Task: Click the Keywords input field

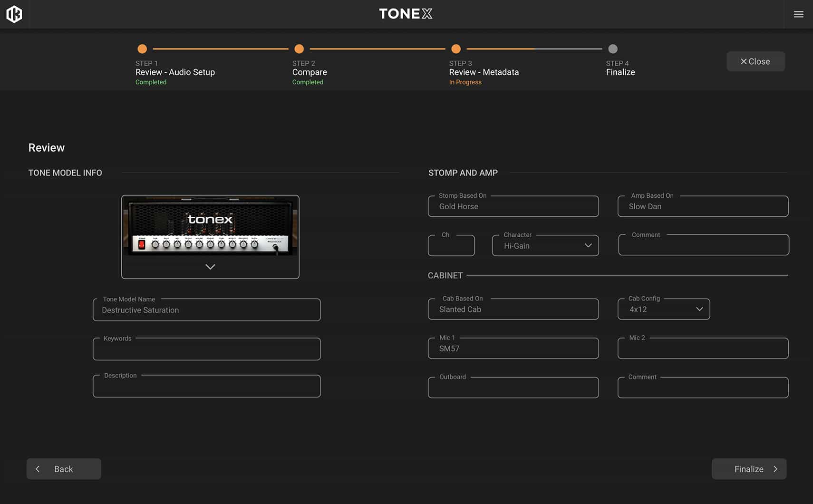Action: (207, 349)
